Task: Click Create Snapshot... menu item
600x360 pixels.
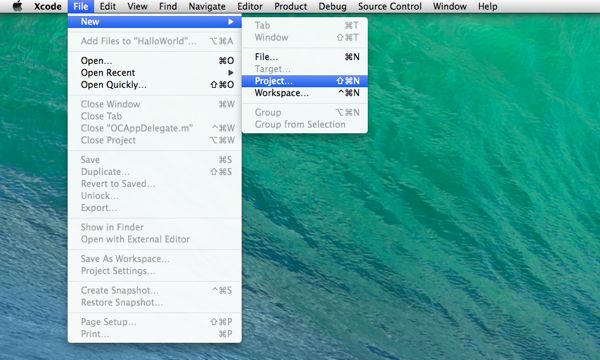Action: (x=155, y=290)
